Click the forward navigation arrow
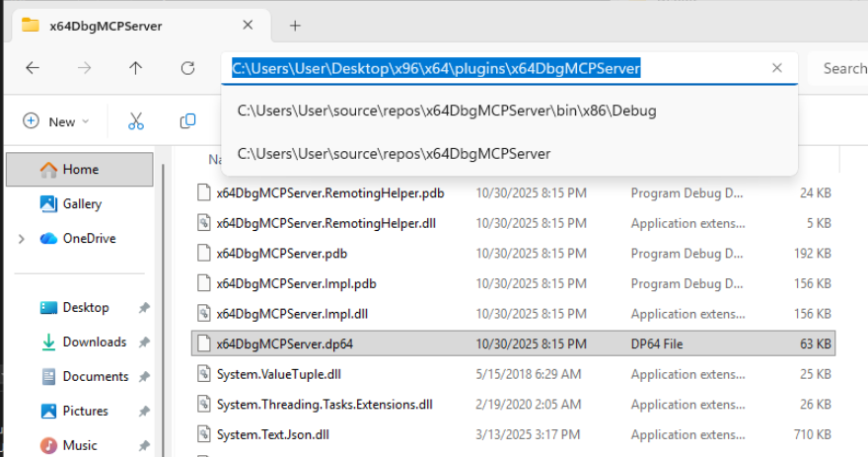The image size is (868, 457). point(84,68)
